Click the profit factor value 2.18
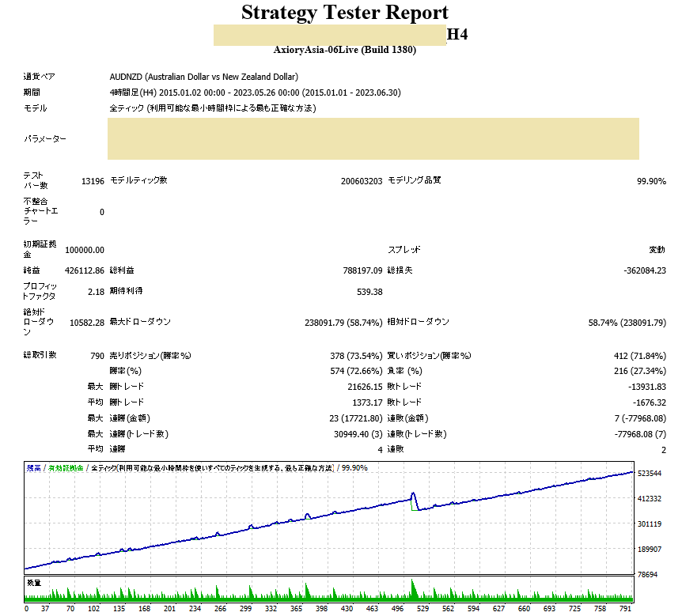 tap(96, 292)
